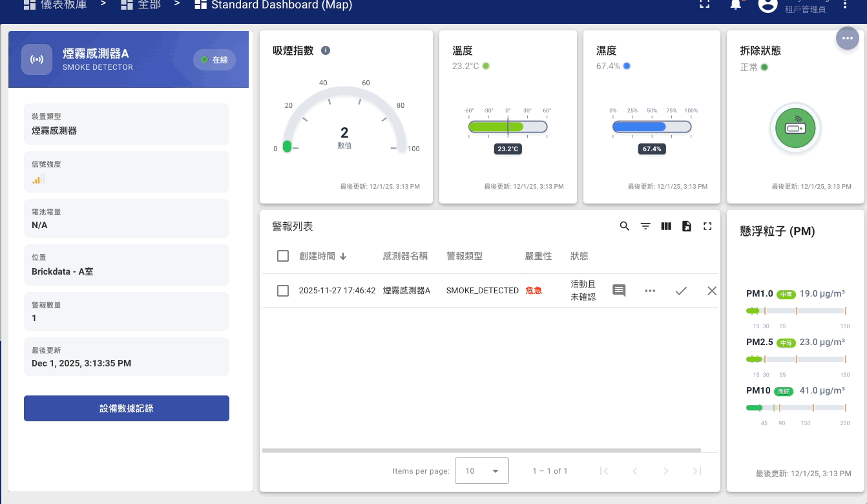Click the notification bell icon

point(735,5)
